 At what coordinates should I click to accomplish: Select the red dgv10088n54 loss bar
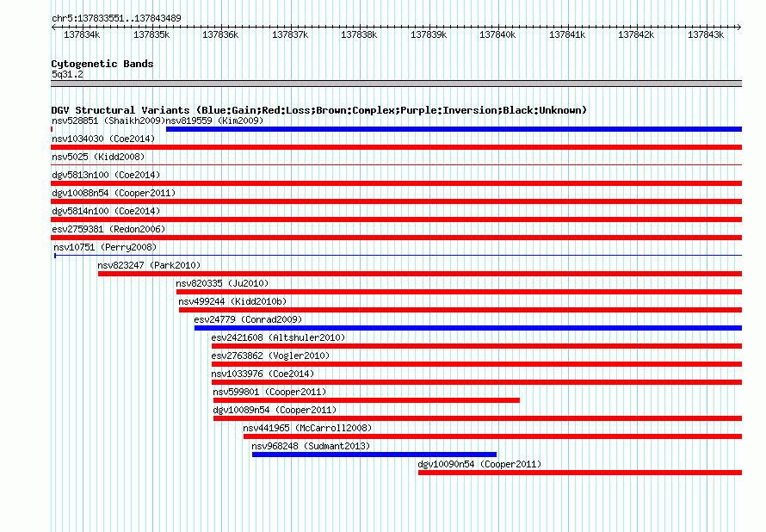(396, 201)
